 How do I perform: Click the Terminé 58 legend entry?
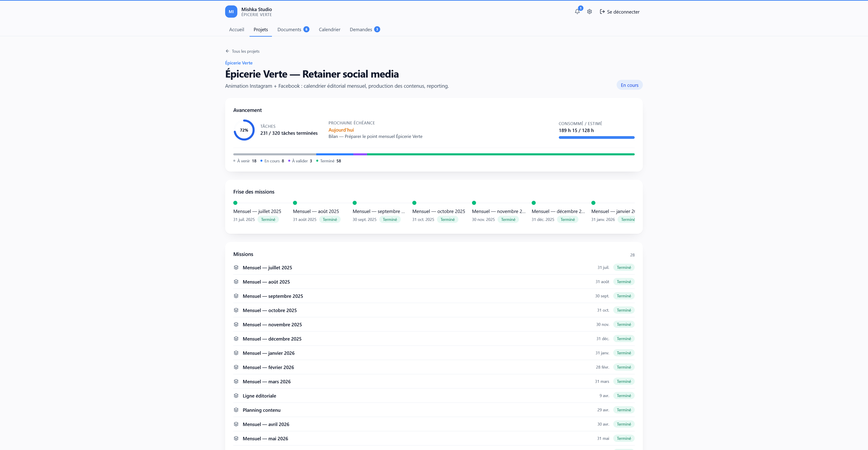328,161
